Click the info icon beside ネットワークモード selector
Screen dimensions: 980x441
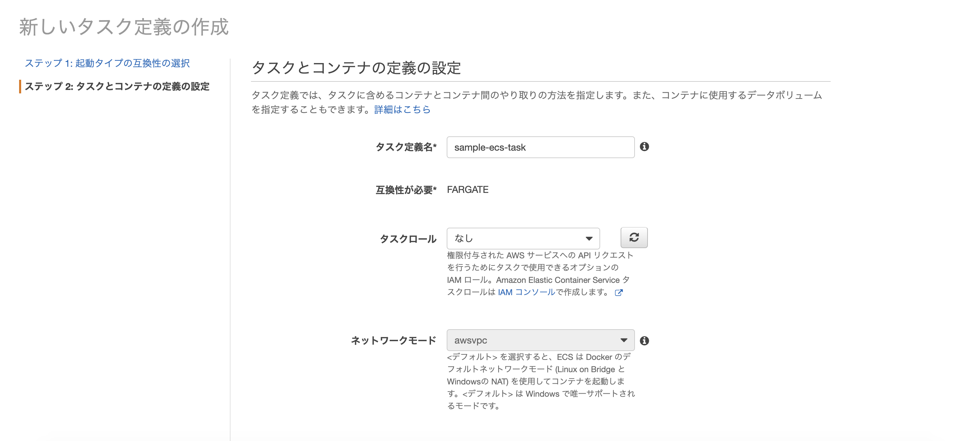tap(645, 341)
